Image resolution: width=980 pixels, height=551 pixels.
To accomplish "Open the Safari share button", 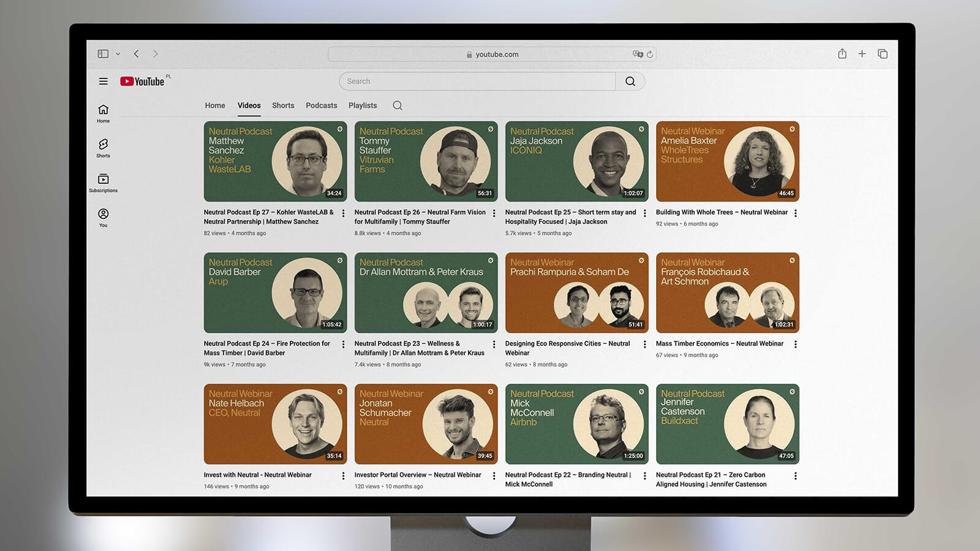I will [842, 54].
